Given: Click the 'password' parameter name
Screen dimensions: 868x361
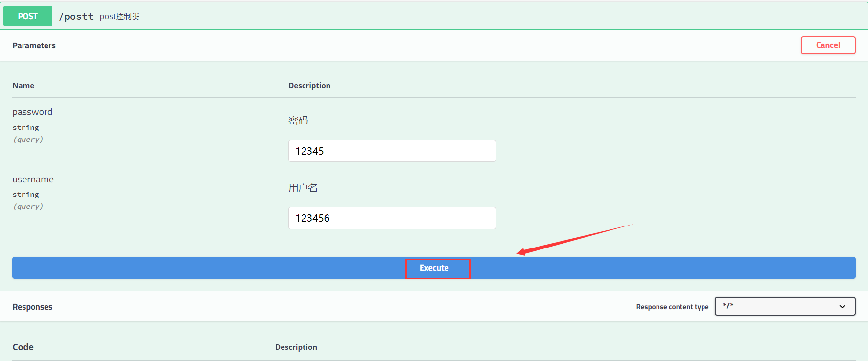Looking at the screenshot, I should [32, 112].
